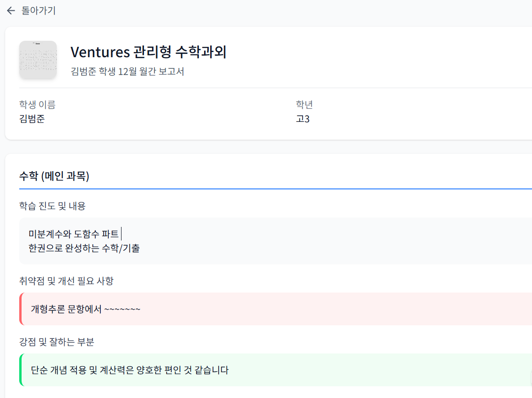Click the 김범준 학생 12월 월간 보고서 subtitle
This screenshot has width=532, height=398.
127,72
